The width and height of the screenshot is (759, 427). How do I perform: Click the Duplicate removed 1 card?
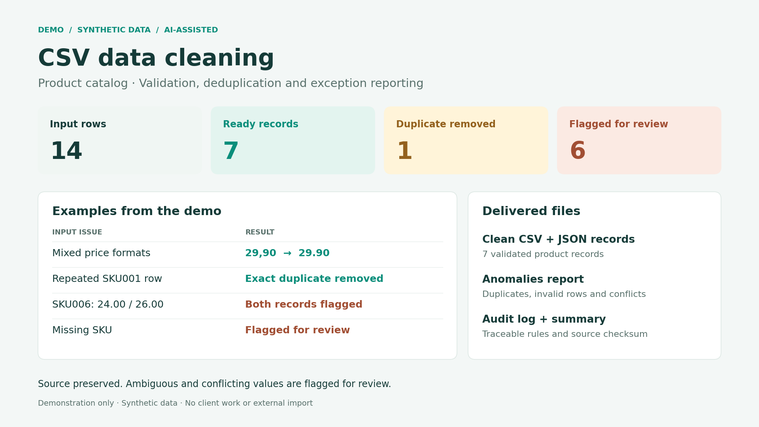tap(466, 140)
